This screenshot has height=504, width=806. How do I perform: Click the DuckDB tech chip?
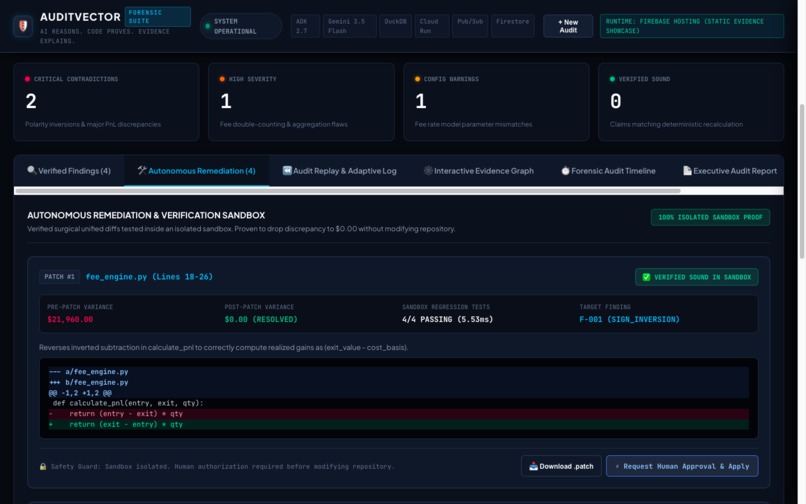click(395, 26)
